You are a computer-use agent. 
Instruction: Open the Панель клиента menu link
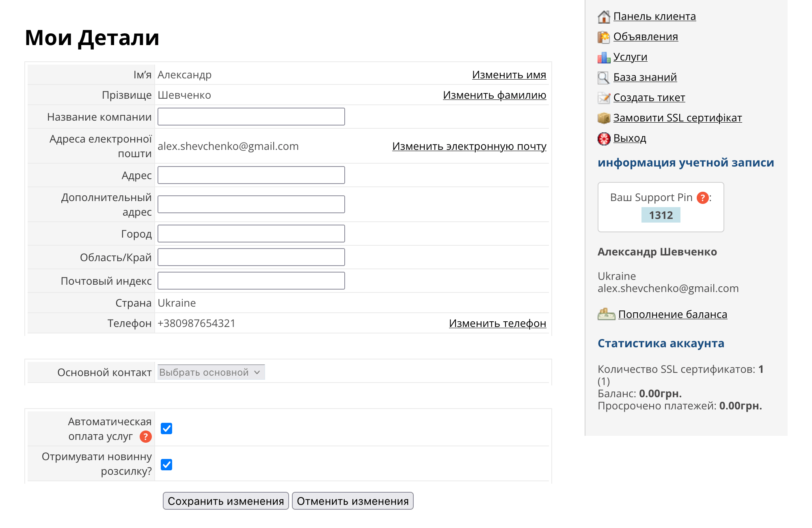point(654,16)
